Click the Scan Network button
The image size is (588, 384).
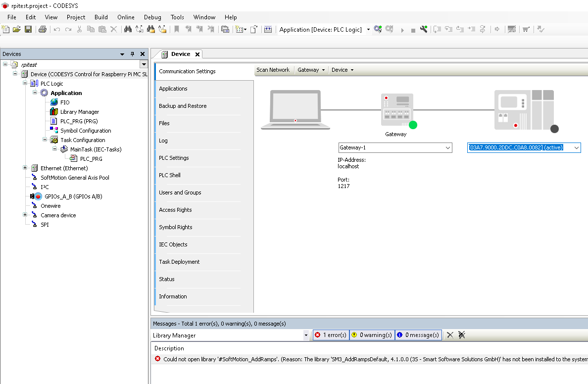tap(273, 70)
